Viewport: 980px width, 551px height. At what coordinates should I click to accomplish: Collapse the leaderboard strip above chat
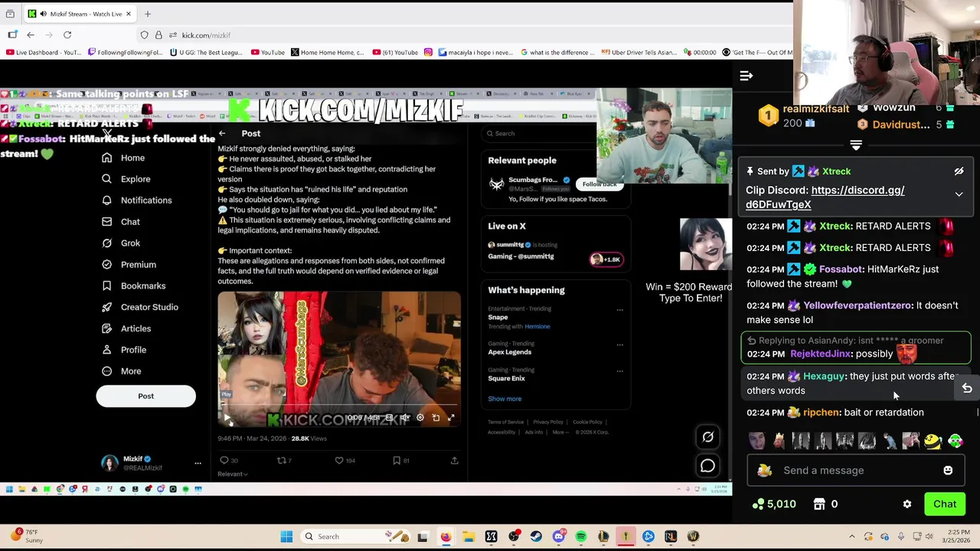(856, 145)
